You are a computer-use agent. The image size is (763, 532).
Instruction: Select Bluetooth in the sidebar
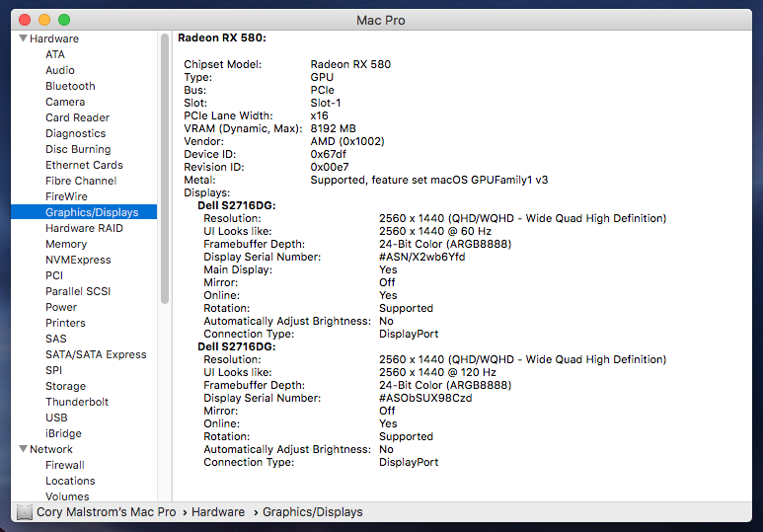point(70,86)
